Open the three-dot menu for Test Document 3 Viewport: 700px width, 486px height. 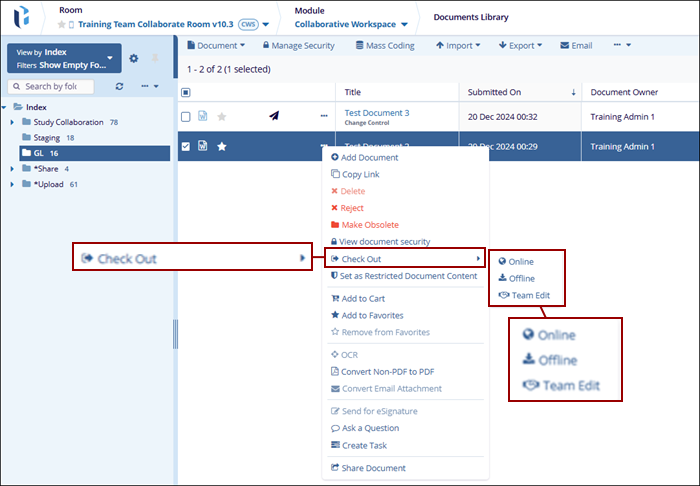(x=323, y=117)
